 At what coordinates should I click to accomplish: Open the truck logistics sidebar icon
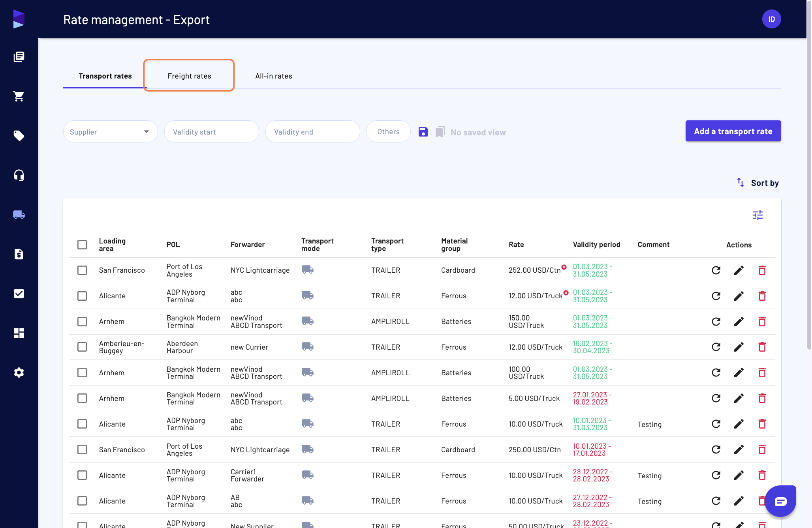tap(19, 215)
